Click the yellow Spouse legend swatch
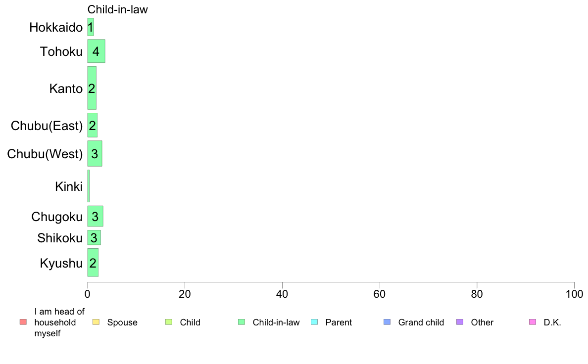Image resolution: width=588 pixels, height=364 pixels. point(96,322)
